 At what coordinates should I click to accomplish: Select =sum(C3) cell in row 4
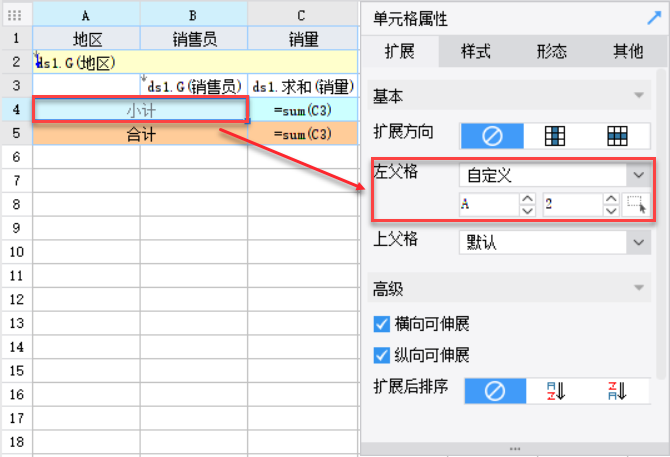pyautogui.click(x=303, y=110)
